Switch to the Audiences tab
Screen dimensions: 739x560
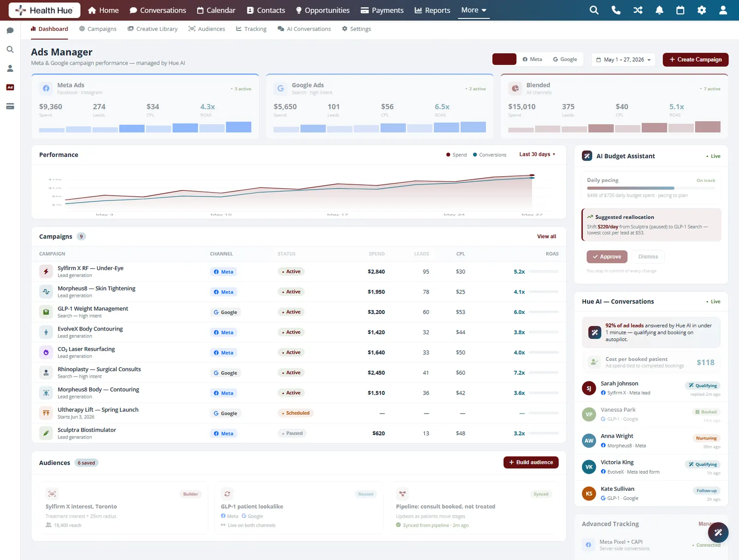207,29
